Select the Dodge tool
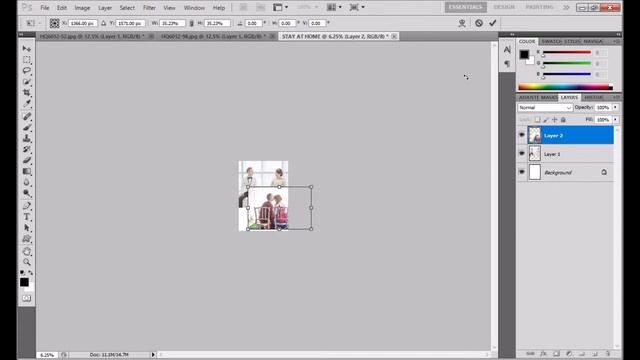The width and height of the screenshot is (640, 360). 27,193
